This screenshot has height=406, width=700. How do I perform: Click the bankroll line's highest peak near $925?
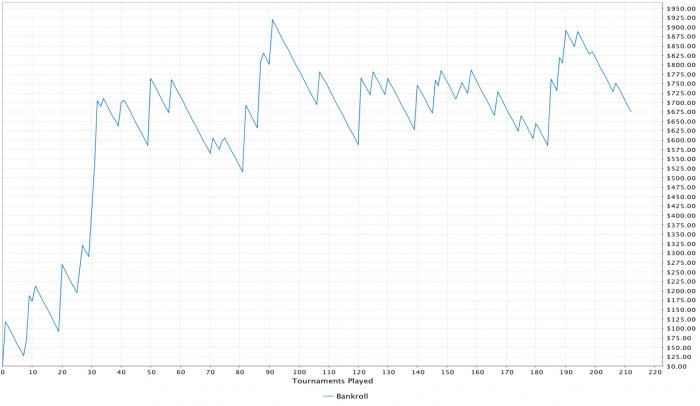pos(272,20)
